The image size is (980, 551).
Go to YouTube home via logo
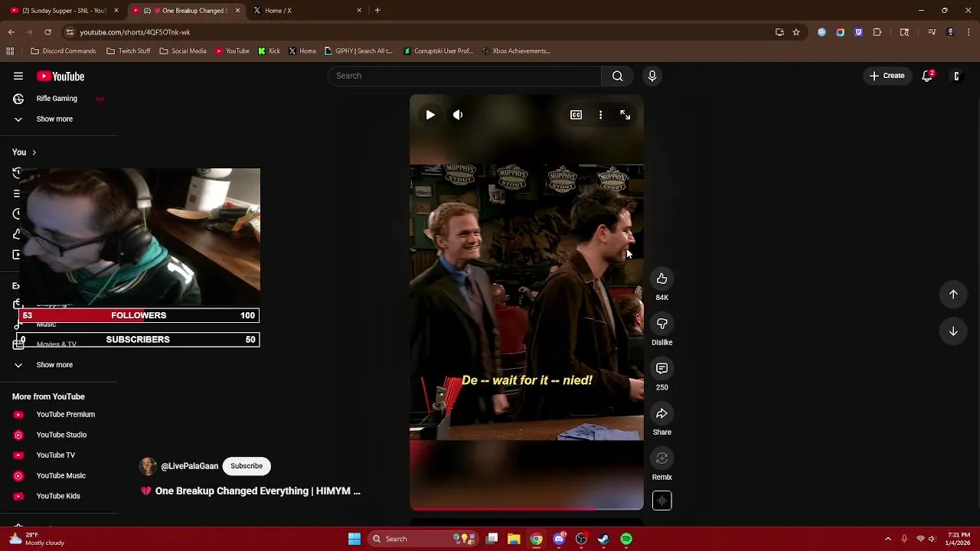[60, 77]
